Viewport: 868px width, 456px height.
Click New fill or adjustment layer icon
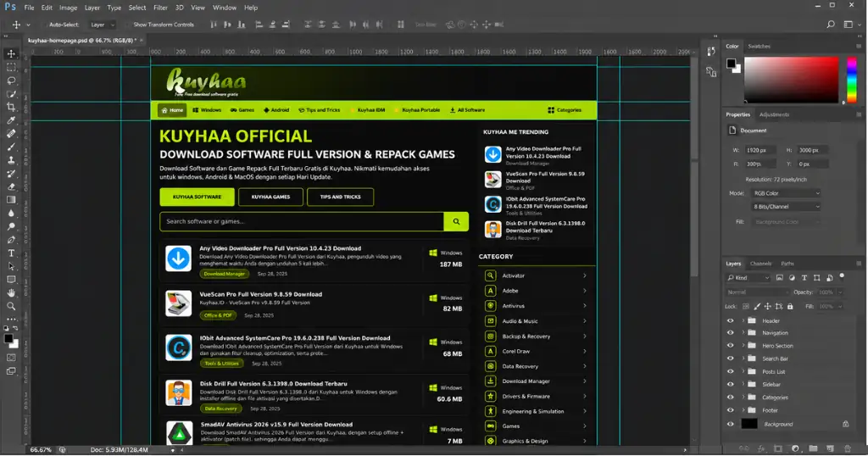(795, 448)
